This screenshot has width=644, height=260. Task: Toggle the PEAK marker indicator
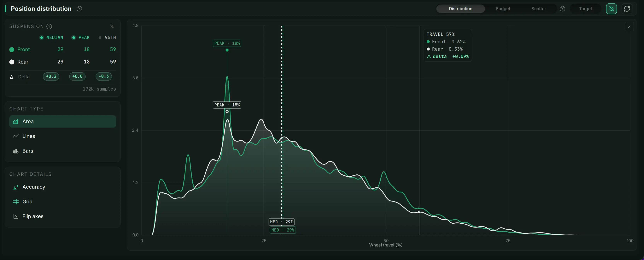point(80,38)
